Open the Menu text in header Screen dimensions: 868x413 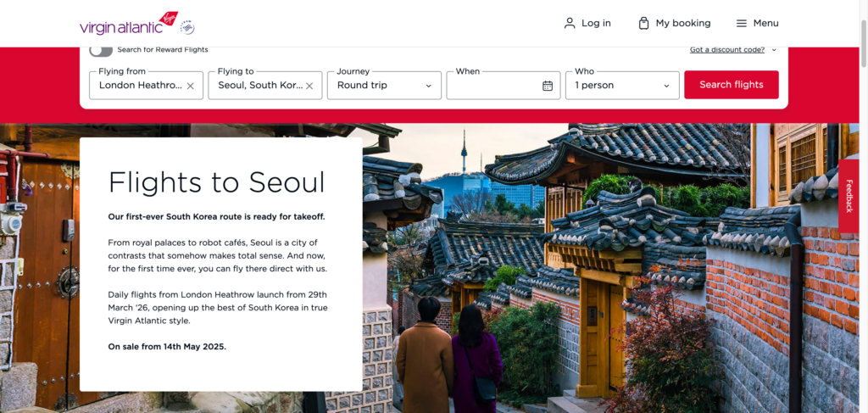pos(765,23)
